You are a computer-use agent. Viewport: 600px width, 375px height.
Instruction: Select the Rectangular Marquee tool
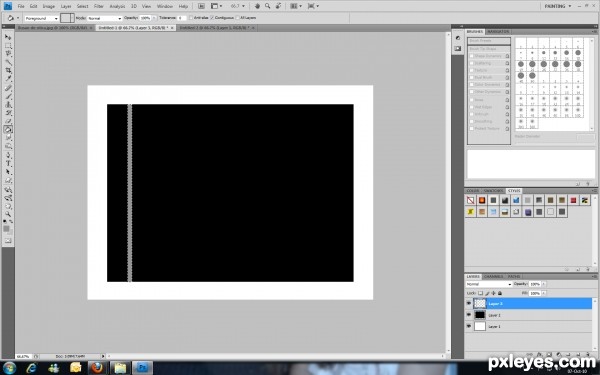pos(8,46)
